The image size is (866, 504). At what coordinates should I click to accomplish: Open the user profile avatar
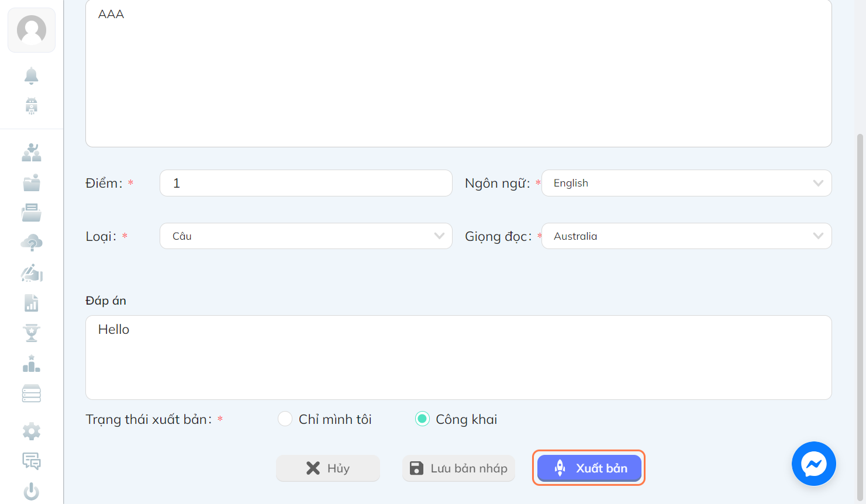[x=32, y=30]
